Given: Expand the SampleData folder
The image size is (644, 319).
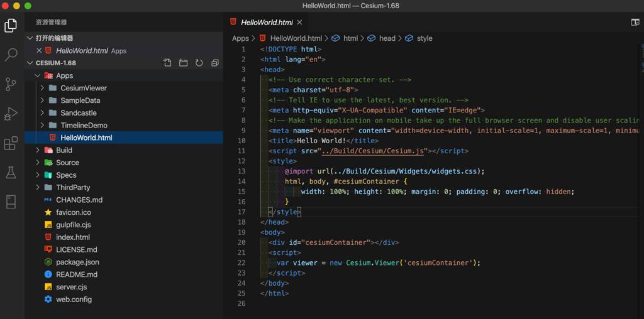Looking at the screenshot, I should point(42,100).
